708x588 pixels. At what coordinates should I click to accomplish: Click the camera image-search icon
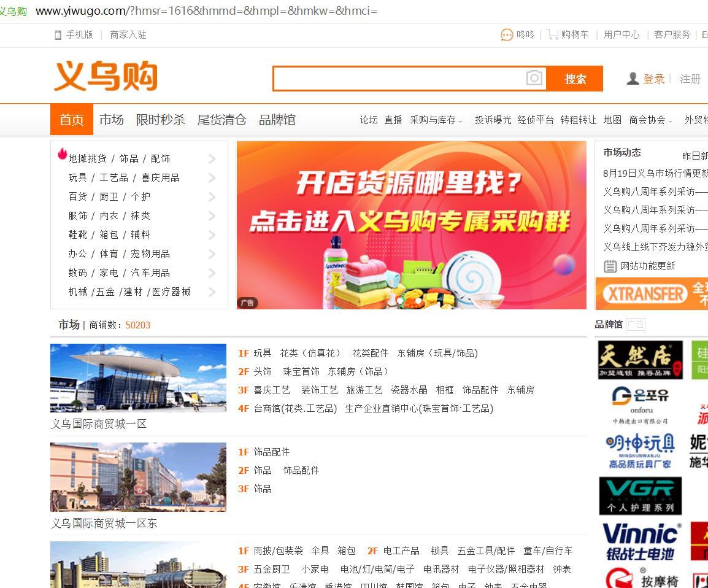coord(534,78)
